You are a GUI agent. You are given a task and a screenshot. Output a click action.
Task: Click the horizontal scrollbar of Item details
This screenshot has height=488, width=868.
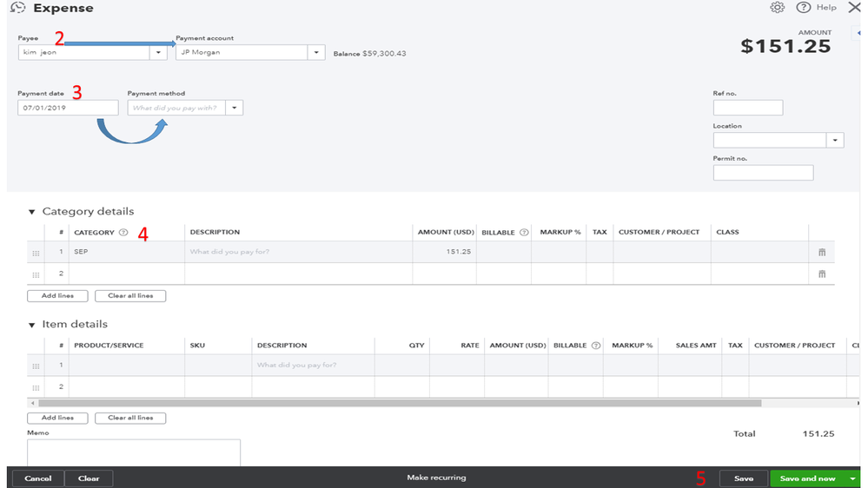click(400, 404)
